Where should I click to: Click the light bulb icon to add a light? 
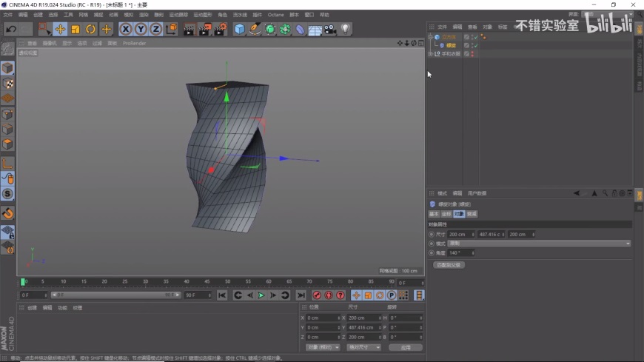(x=345, y=29)
